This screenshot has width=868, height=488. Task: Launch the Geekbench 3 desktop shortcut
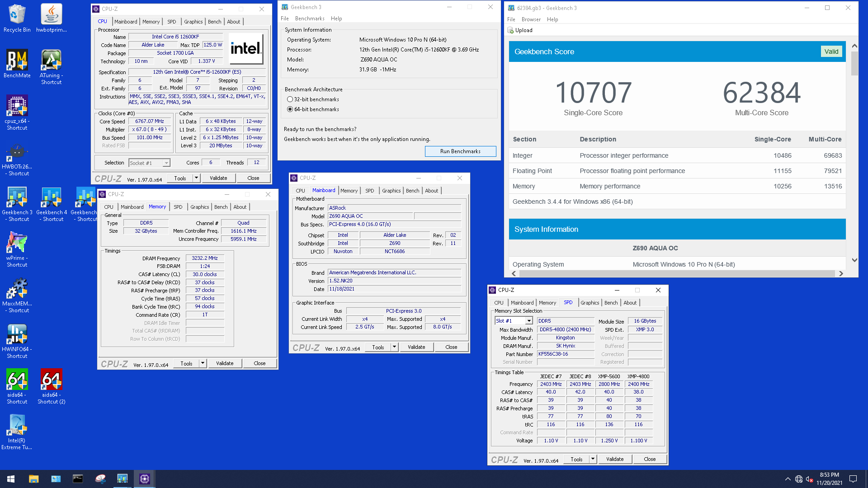pyautogui.click(x=17, y=204)
